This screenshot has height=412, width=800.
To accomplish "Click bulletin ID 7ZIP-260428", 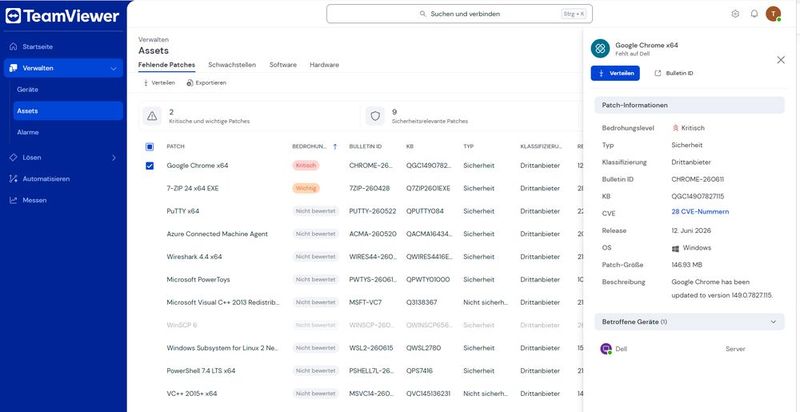I will 369,188.
